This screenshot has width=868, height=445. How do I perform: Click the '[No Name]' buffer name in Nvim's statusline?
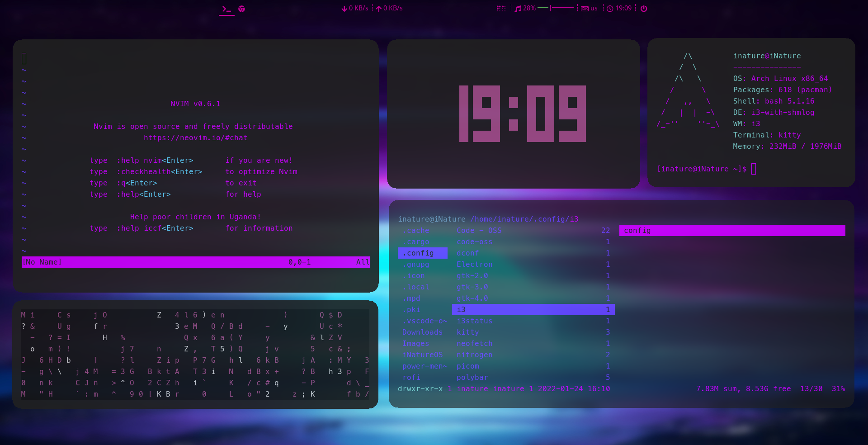pyautogui.click(x=42, y=262)
